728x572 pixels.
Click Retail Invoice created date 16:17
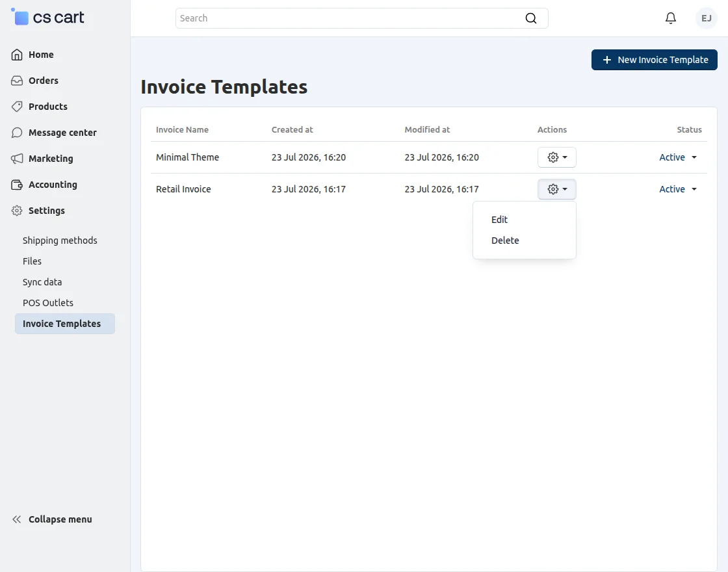click(308, 189)
